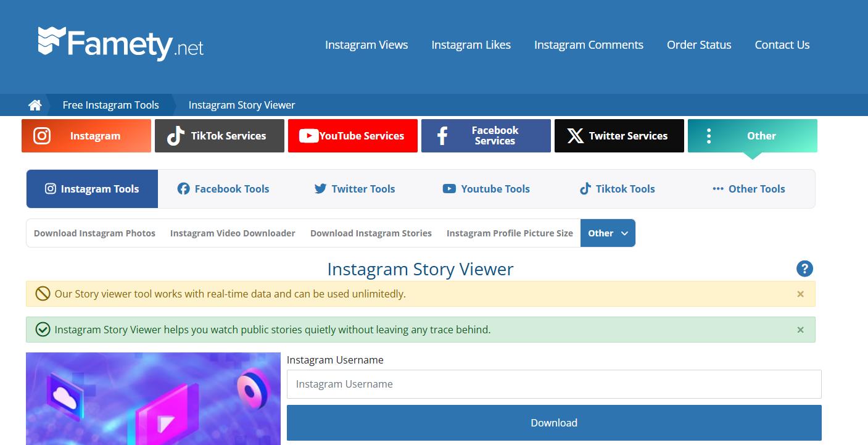Viewport: 868px width, 445px height.
Task: Click the TikTok note icon on TikTok Services
Action: (174, 135)
